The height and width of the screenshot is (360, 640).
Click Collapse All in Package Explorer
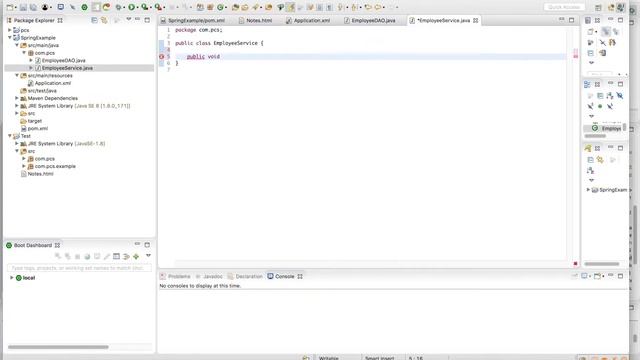94,20
